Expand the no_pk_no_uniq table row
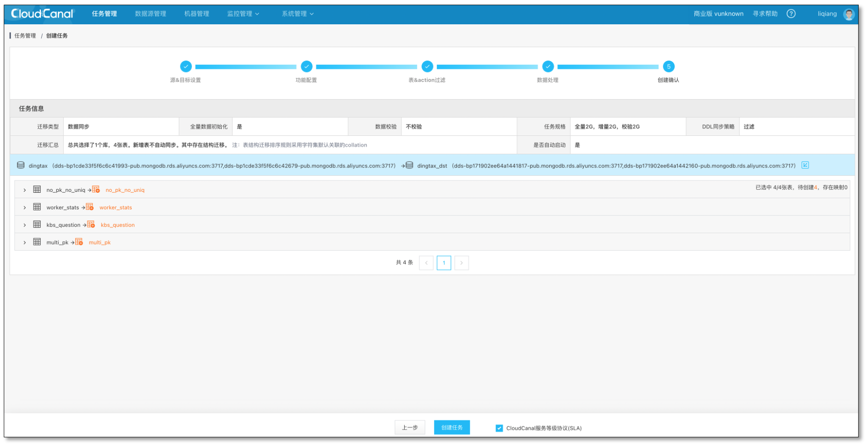 (24, 189)
